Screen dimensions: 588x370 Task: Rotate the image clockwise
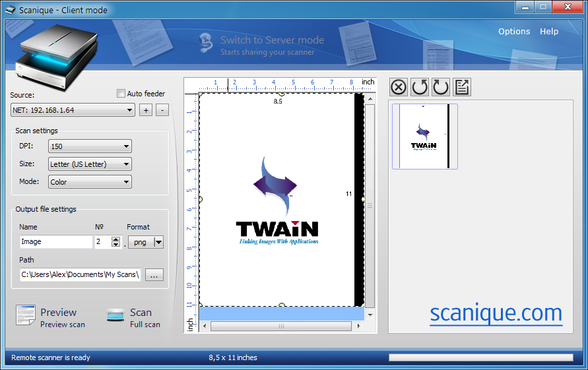pyautogui.click(x=441, y=87)
